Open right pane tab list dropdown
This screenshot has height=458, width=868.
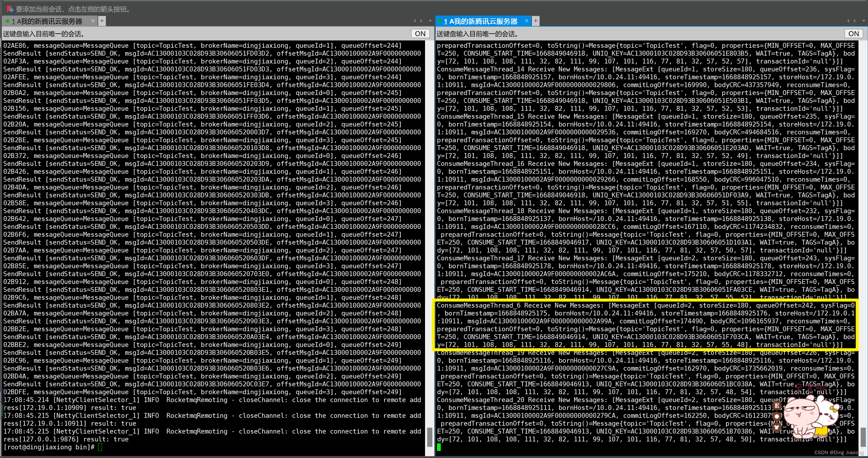click(863, 21)
